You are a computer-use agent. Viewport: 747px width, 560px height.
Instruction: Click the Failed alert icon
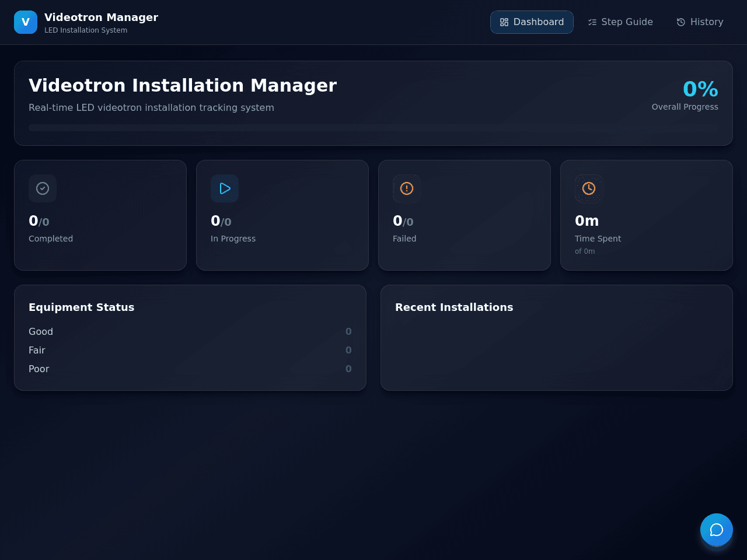click(407, 188)
